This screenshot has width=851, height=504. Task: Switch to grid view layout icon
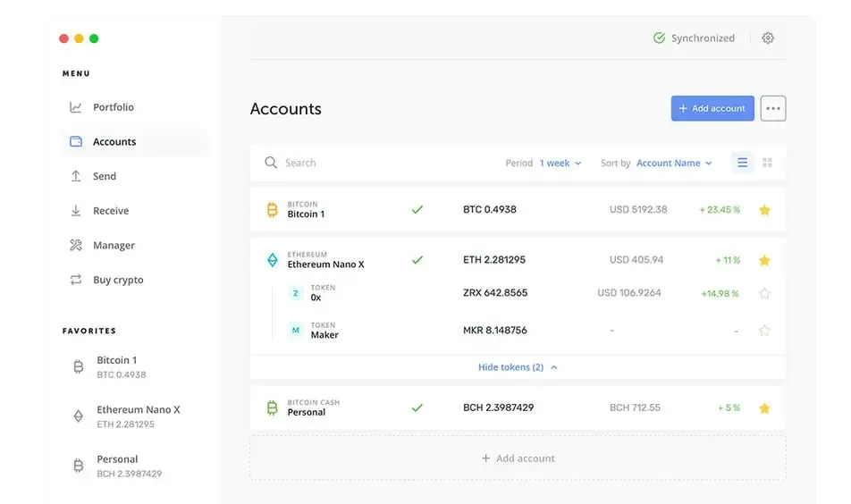[767, 163]
